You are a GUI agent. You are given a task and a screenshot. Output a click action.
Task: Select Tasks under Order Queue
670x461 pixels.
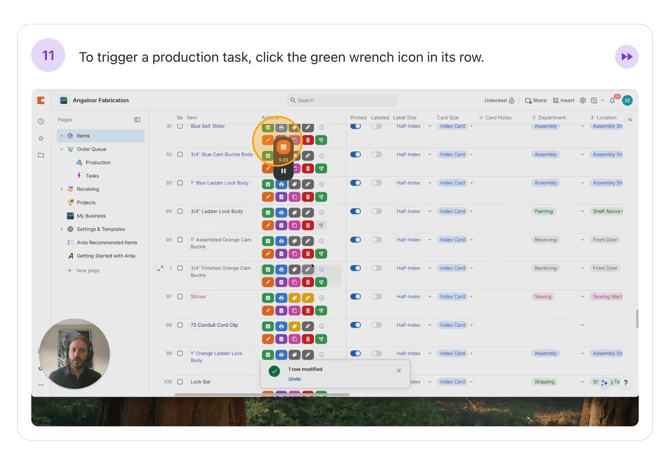[92, 176]
